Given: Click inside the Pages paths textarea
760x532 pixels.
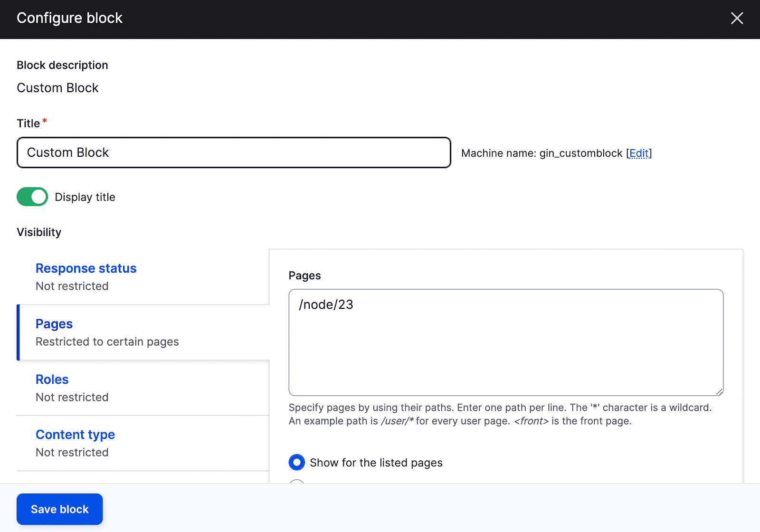Looking at the screenshot, I should click(x=505, y=342).
